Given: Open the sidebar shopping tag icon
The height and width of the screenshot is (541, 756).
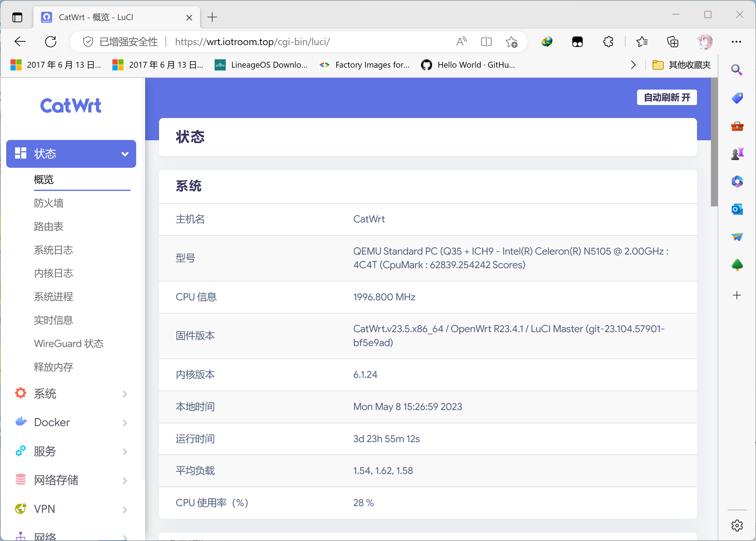Looking at the screenshot, I should pos(737,98).
